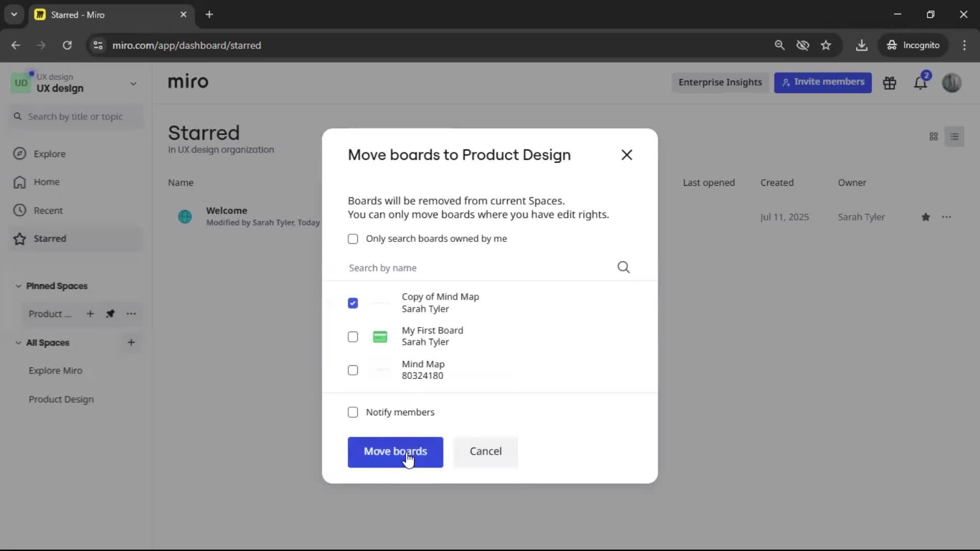980x551 pixels.
Task: Open the pinned Product space item
Action: [x=50, y=314]
